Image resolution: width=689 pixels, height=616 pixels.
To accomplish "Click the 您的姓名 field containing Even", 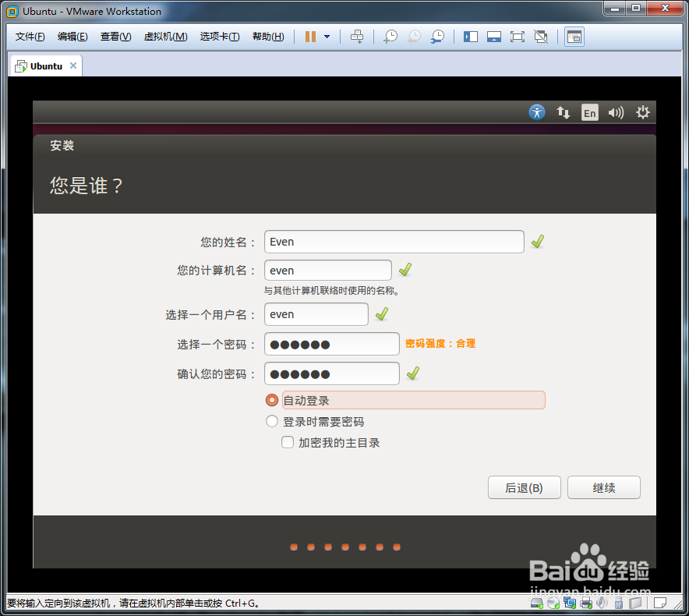I will click(x=394, y=242).
